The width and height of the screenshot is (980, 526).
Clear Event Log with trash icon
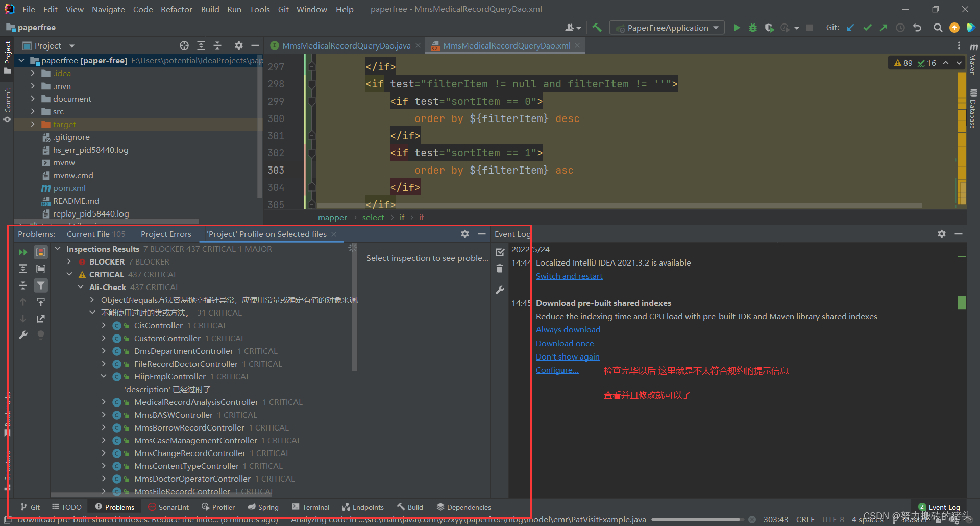[500, 269]
